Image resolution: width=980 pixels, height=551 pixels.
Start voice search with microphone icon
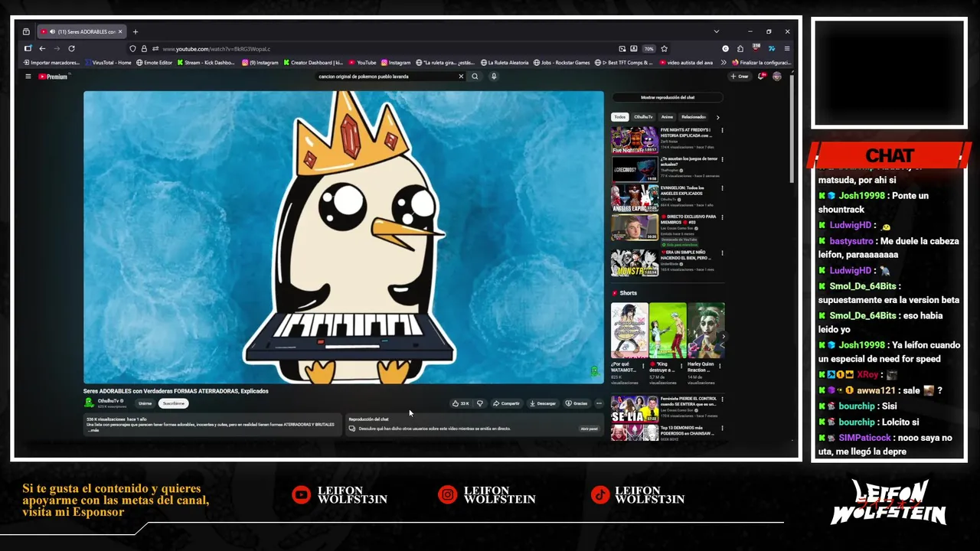(x=494, y=77)
